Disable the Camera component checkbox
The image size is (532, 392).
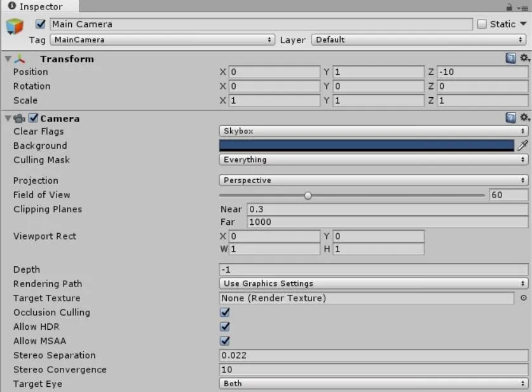coord(33,118)
